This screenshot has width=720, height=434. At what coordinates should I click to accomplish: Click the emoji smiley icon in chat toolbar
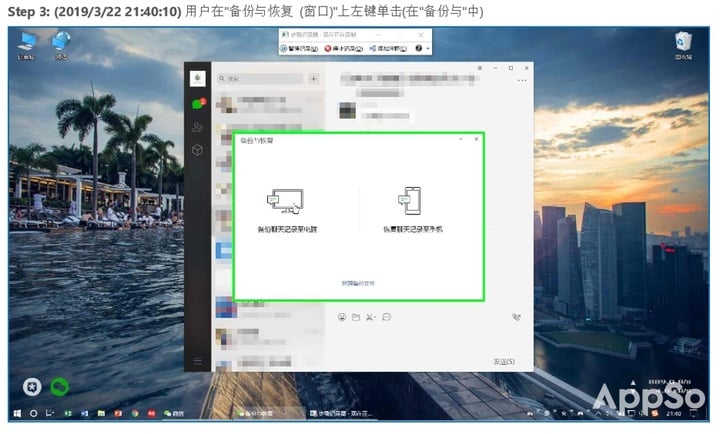tap(342, 317)
